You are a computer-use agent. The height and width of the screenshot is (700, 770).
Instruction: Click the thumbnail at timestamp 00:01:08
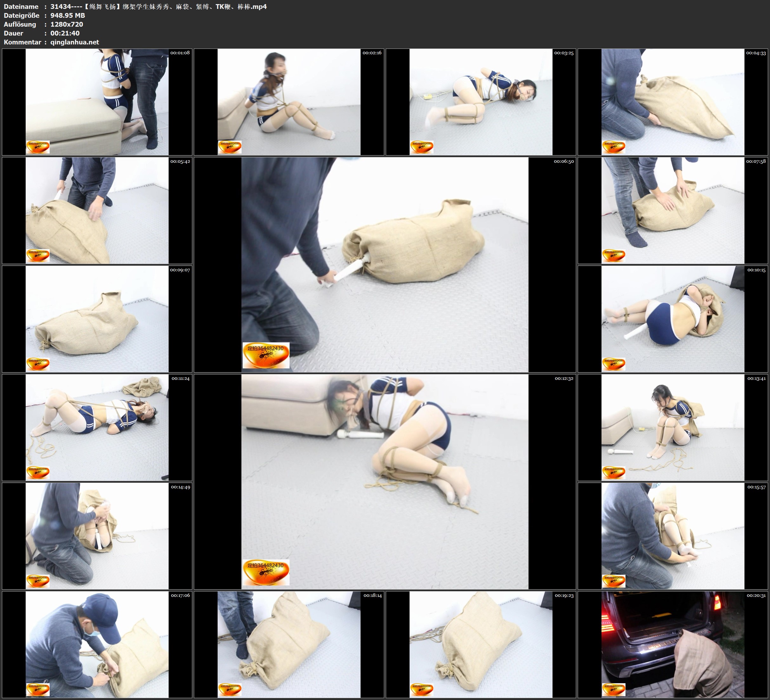97,102
